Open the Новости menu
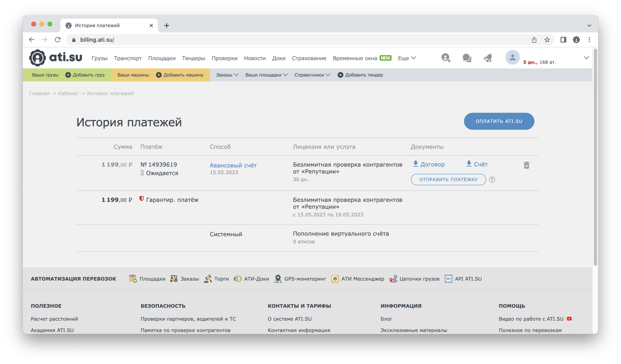621x364 pixels. click(255, 58)
